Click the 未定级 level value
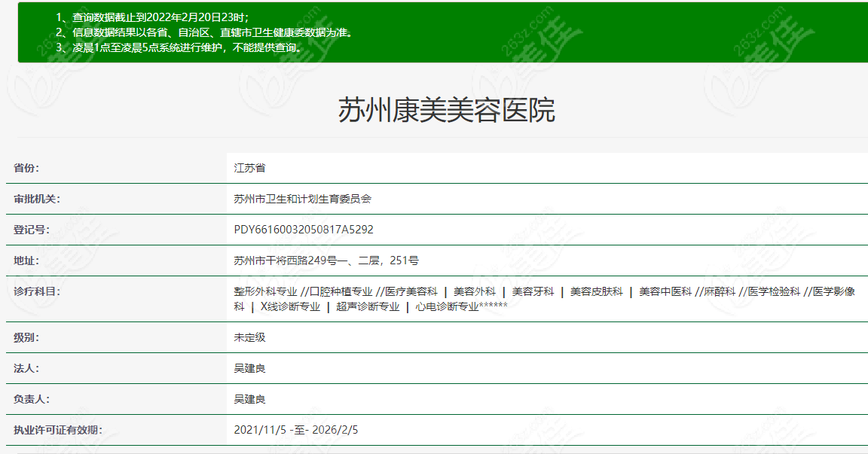Viewport: 868px width, 454px height. 249,337
